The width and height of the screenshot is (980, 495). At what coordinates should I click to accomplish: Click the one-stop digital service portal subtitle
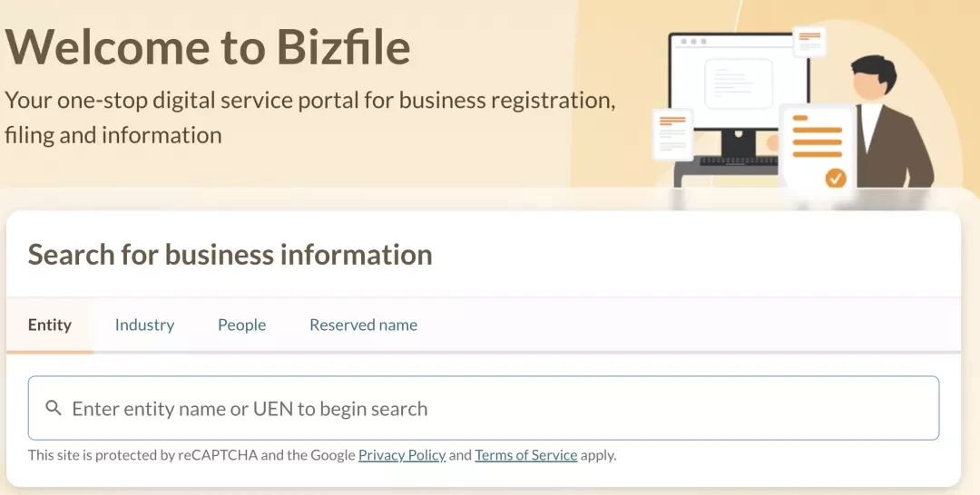309,117
